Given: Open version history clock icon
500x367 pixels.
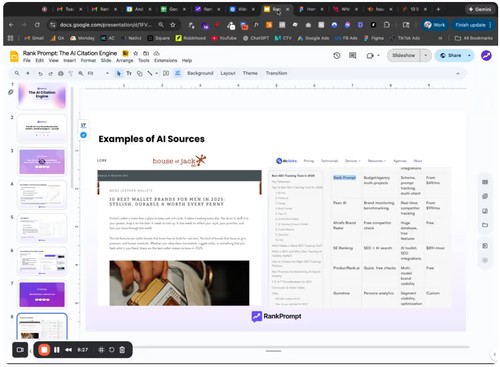Looking at the screenshot, I should pyautogui.click(x=337, y=56).
